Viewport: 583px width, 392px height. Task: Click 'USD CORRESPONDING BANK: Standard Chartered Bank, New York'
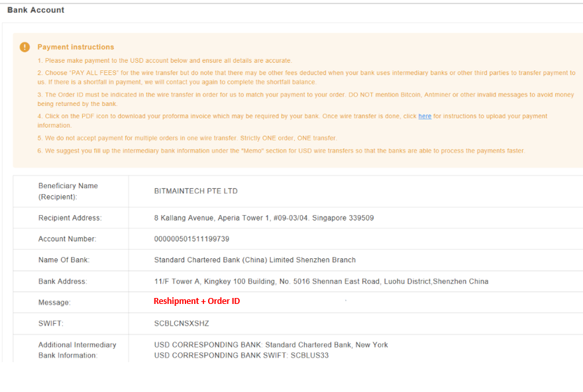pyautogui.click(x=271, y=345)
